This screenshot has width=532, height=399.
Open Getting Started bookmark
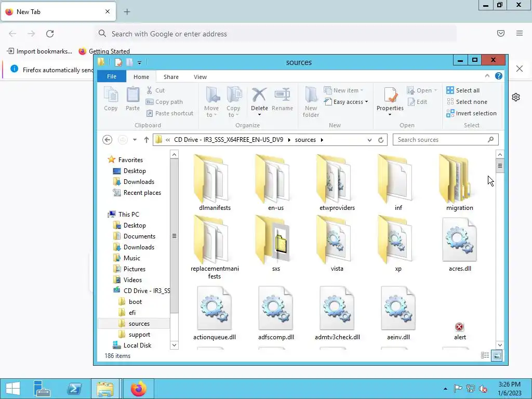coord(104,51)
